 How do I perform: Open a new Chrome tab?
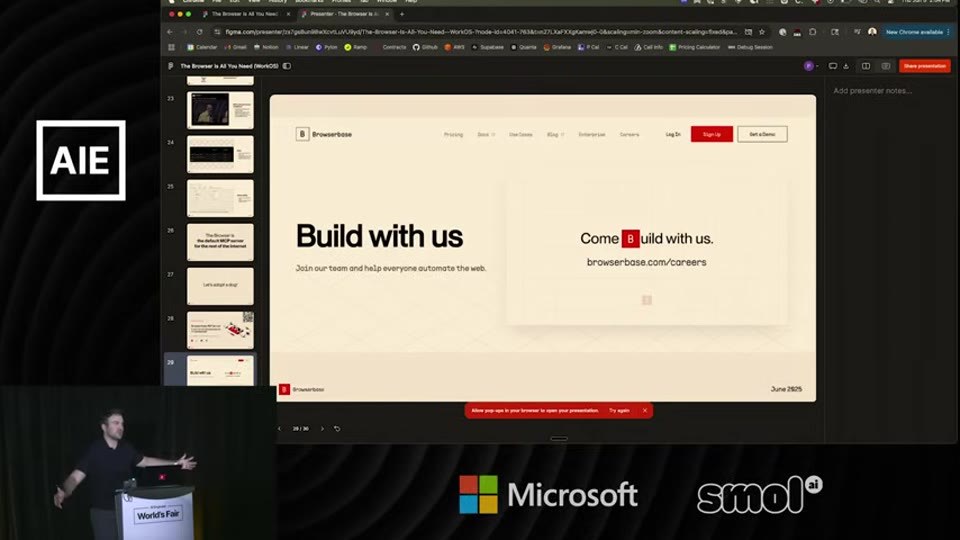coord(402,13)
